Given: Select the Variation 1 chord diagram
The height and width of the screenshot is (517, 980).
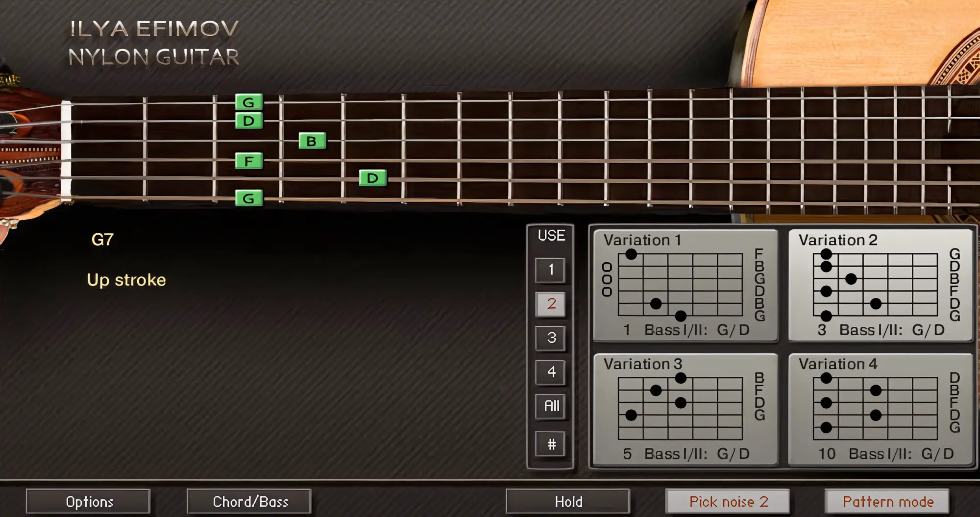Looking at the screenshot, I should [685, 285].
